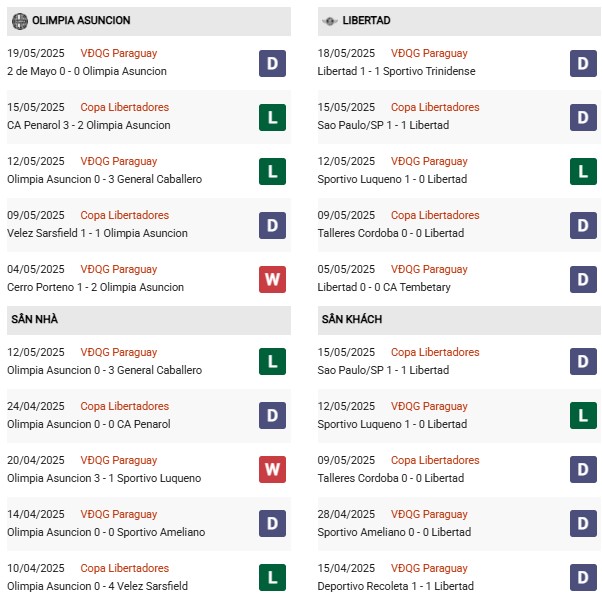Viewport: 602px width, 600px height.
Task: Open VĐQG Paraguay link dated 19/05/2025
Action: (x=119, y=53)
